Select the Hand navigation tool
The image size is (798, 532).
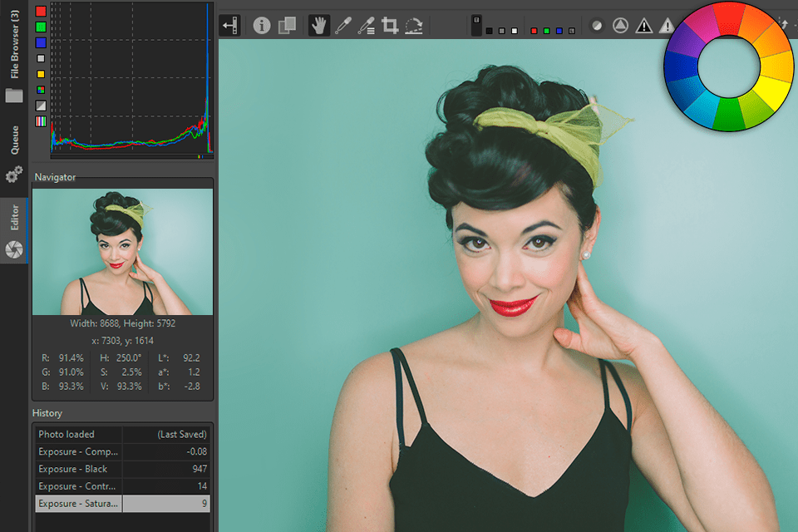pyautogui.click(x=318, y=27)
